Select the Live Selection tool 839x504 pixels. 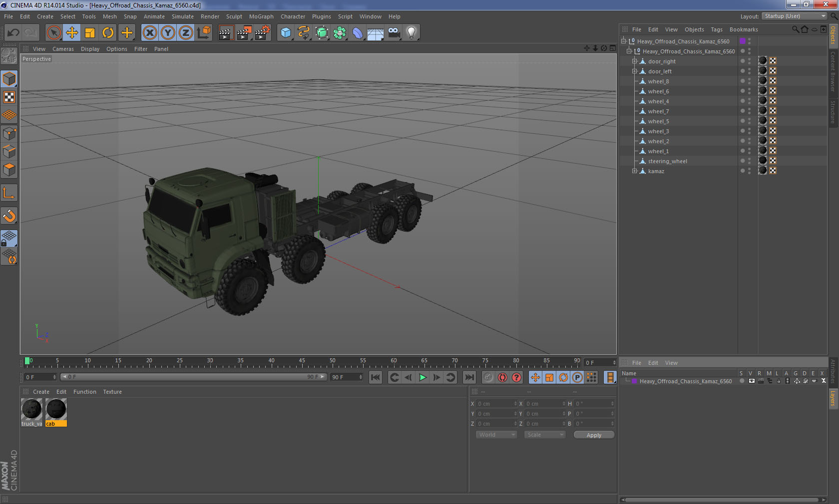click(x=53, y=33)
